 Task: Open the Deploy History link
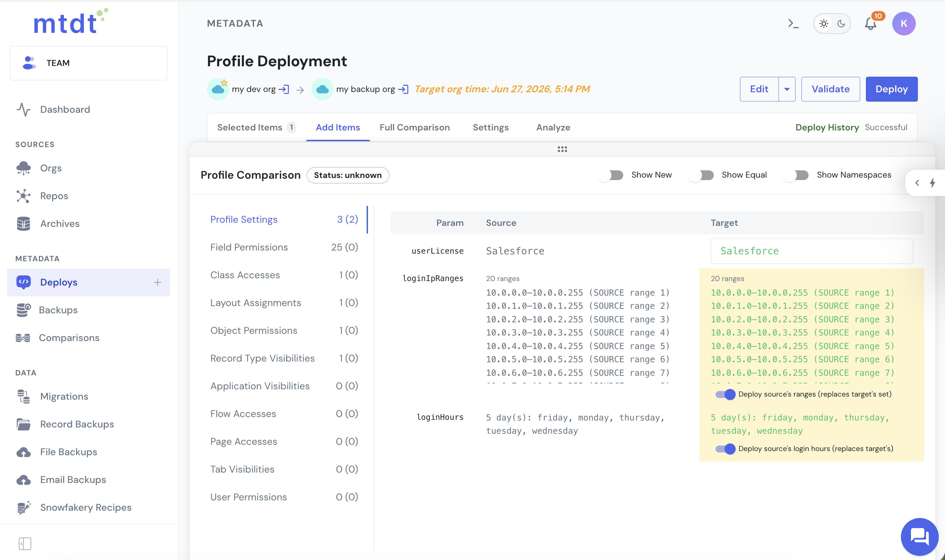coord(827,128)
